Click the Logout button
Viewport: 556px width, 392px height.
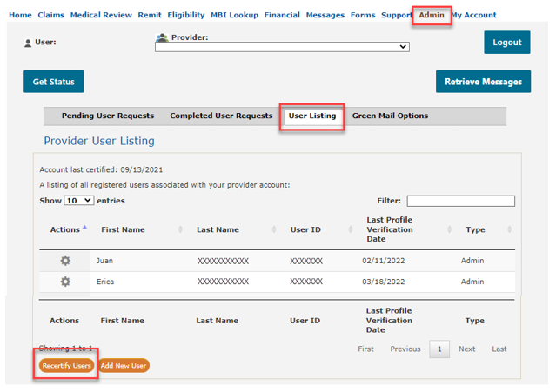[x=506, y=42]
